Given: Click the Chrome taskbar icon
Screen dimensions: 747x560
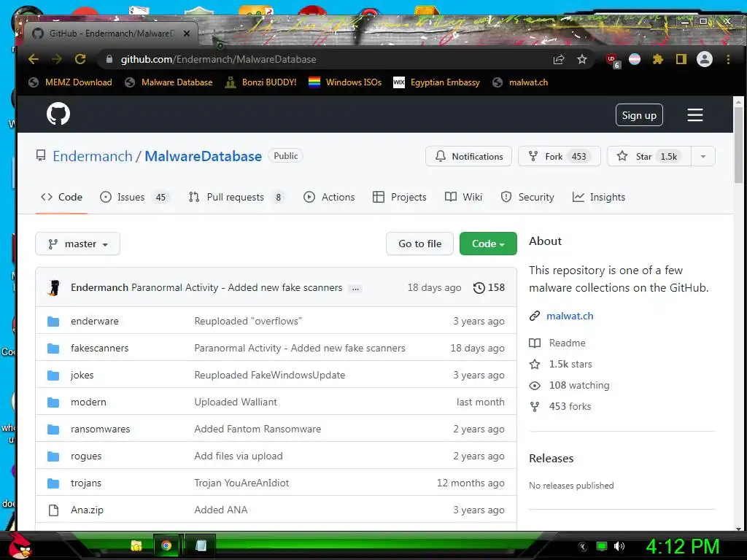Looking at the screenshot, I should 166,545.
